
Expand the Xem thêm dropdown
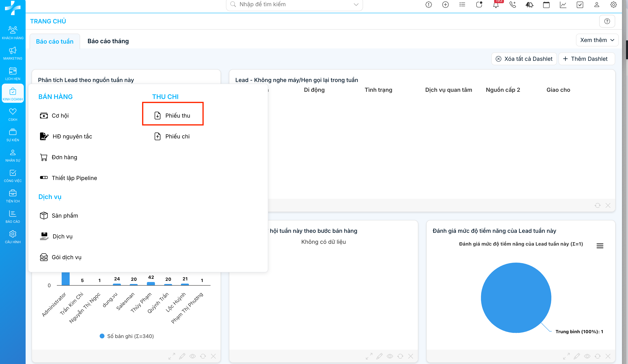597,40
